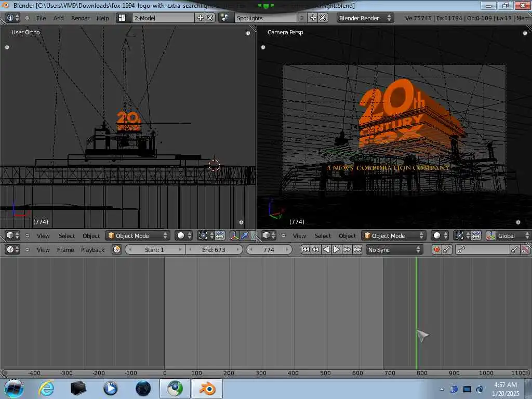This screenshot has width=532, height=399.
Task: Play the animation forward
Action: (x=337, y=250)
